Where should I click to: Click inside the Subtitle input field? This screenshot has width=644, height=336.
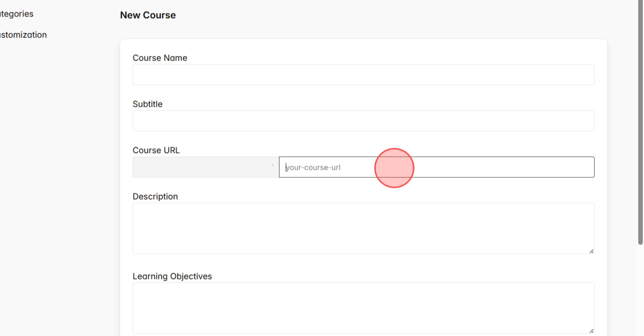click(363, 121)
